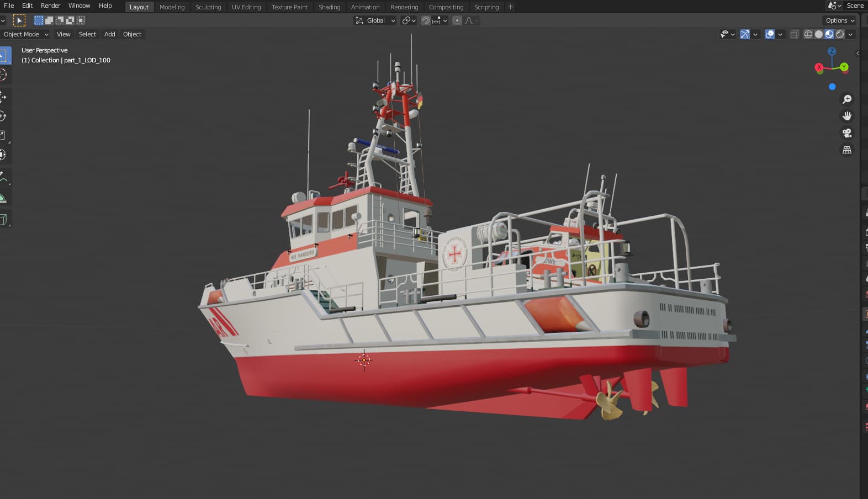Switch perspective/orthographic with grid icon
This screenshot has width=868, height=499.
[x=846, y=150]
